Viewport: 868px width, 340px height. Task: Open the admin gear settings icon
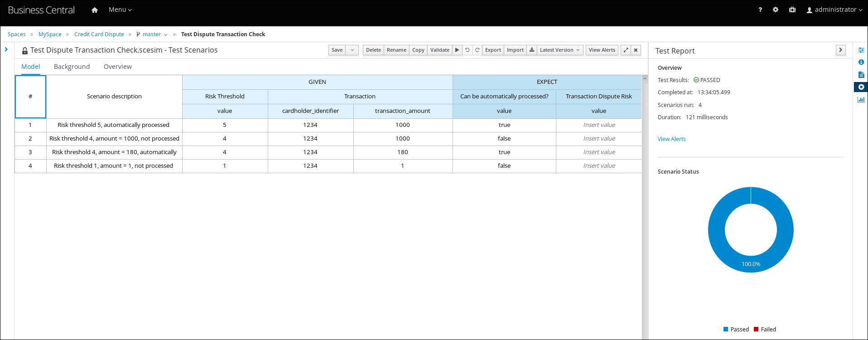coord(776,10)
